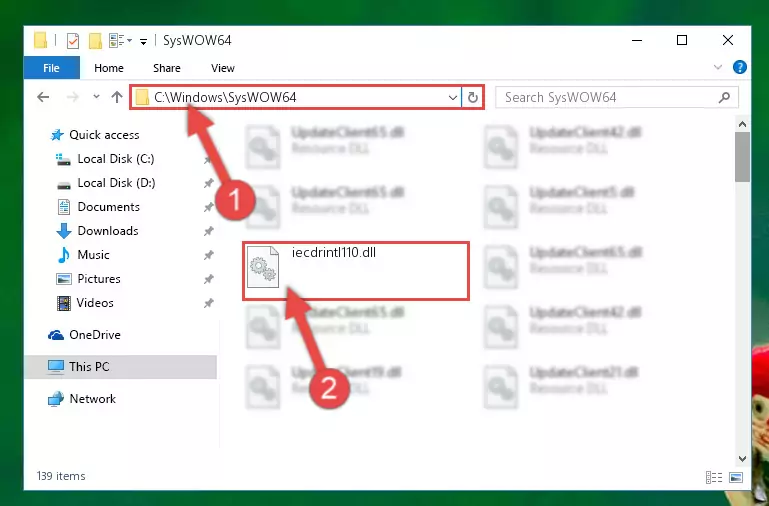Click the iecdrintl110.dll gear file icon

click(263, 267)
